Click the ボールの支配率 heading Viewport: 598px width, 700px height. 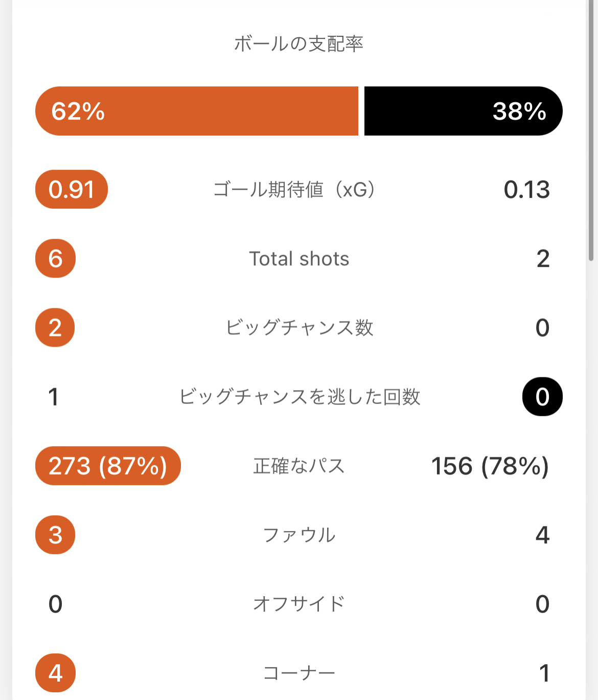point(298,44)
